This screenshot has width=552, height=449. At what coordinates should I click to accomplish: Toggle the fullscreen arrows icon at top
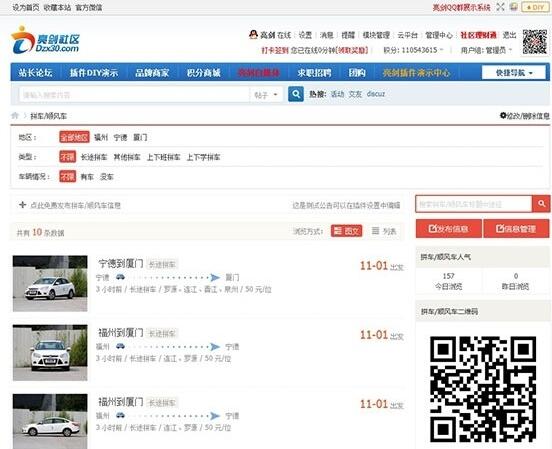pos(500,7)
